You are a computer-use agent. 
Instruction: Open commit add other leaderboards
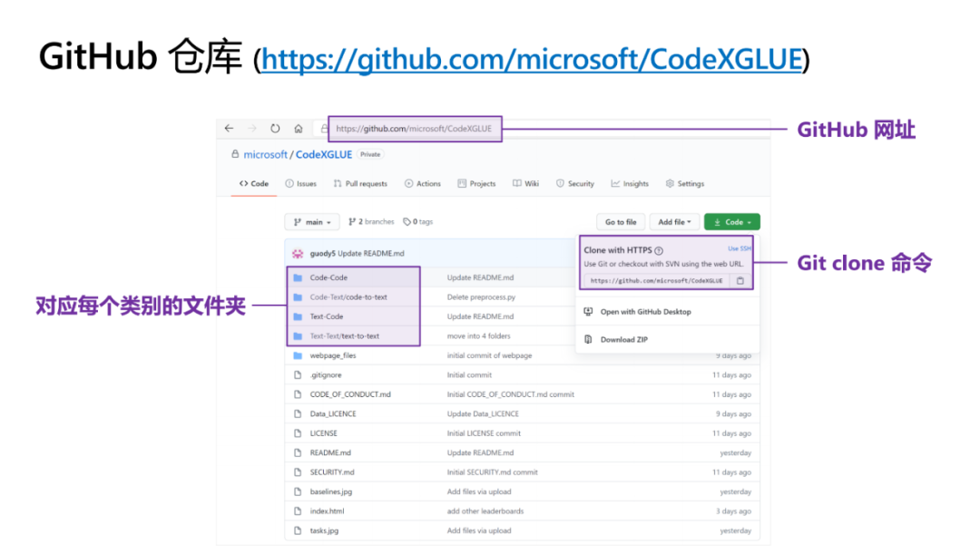tap(485, 511)
